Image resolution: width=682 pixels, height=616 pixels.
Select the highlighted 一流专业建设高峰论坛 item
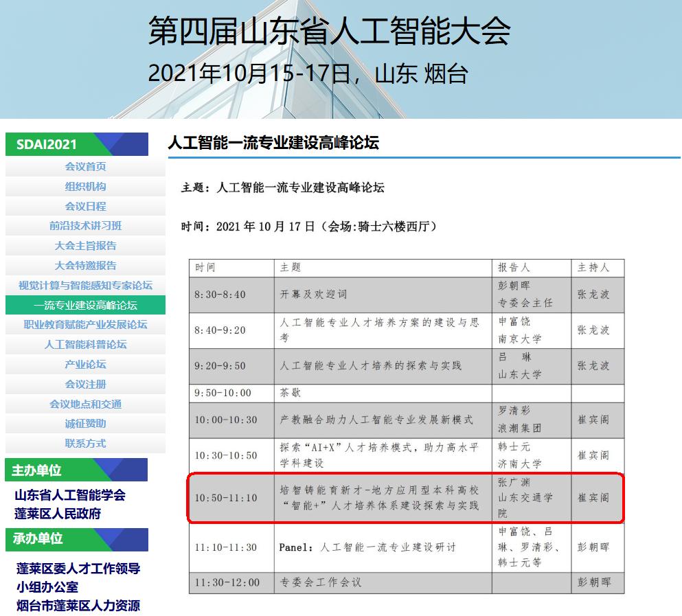[x=85, y=306]
